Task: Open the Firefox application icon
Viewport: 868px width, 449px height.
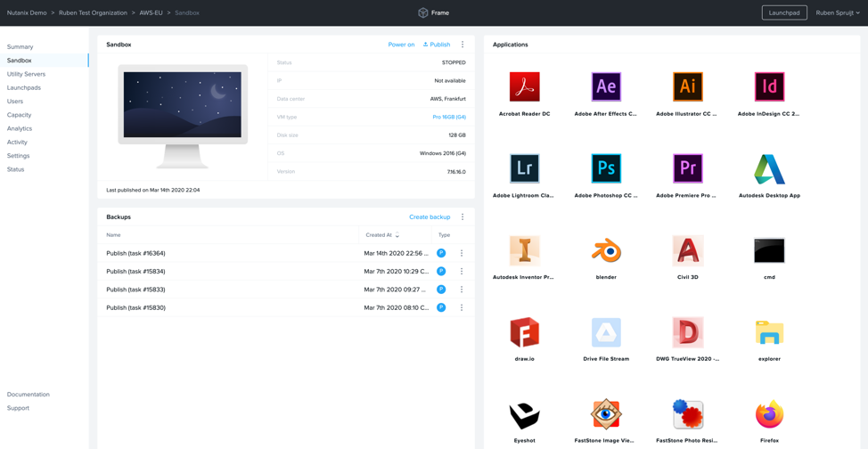Action: coord(769,414)
